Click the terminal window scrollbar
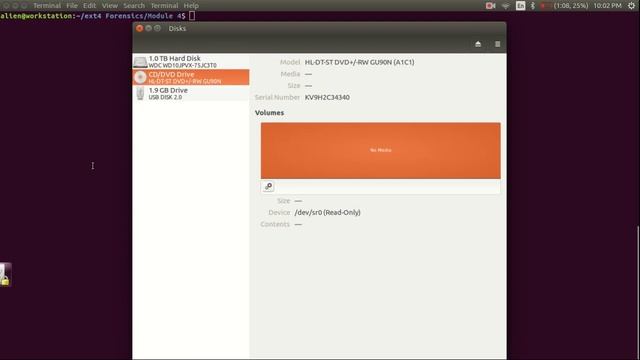The width and height of the screenshot is (640, 360). [x=638, y=292]
